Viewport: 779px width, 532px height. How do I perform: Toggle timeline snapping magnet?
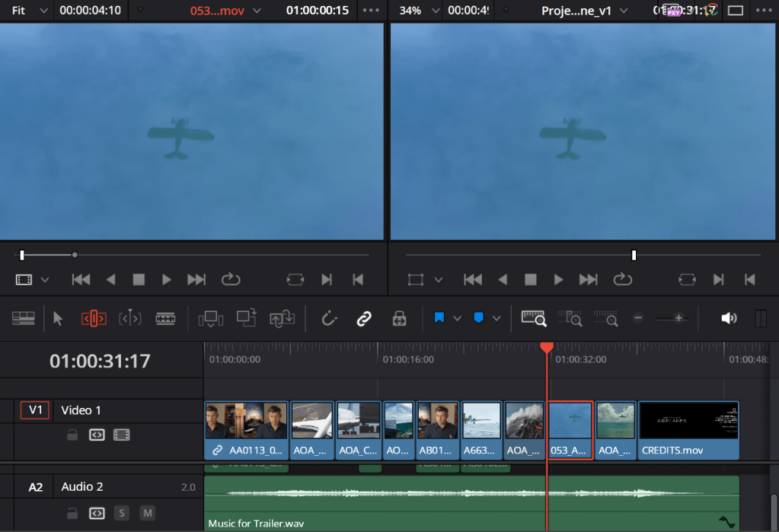click(329, 319)
